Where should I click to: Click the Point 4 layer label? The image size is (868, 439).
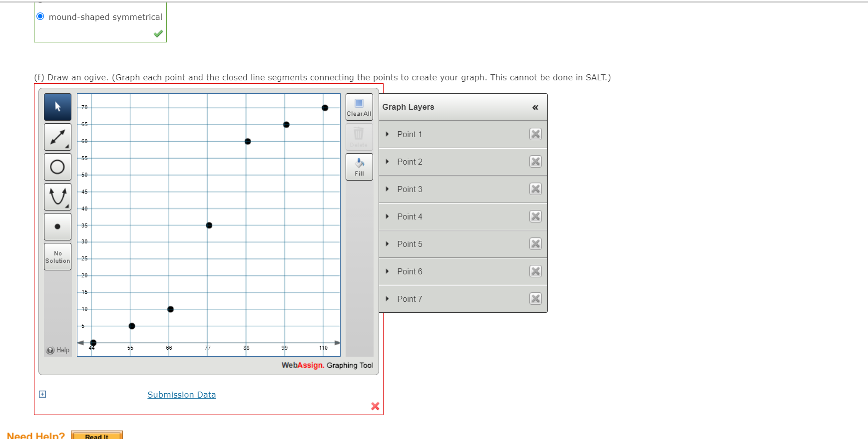tap(410, 217)
